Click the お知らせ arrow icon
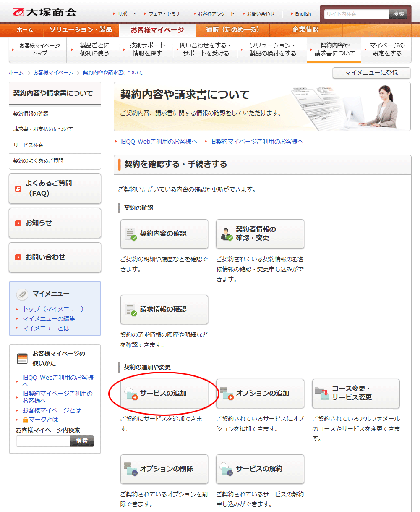This screenshot has height=512, width=420. [18, 223]
